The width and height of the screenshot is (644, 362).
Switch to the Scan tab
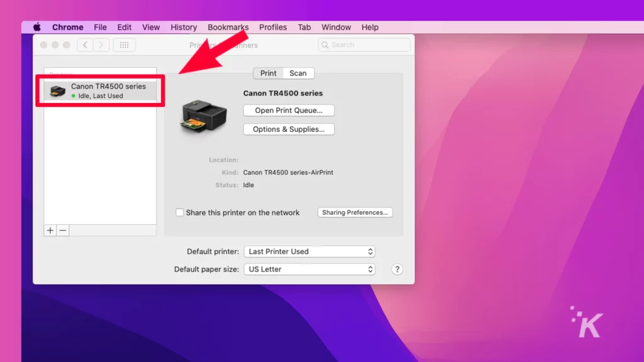[x=298, y=73]
